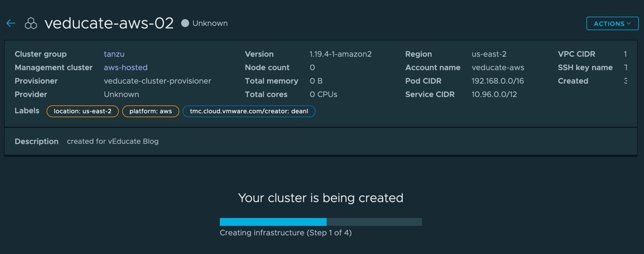Click the Node count value 0
Image resolution: width=644 pixels, height=254 pixels.
312,67
